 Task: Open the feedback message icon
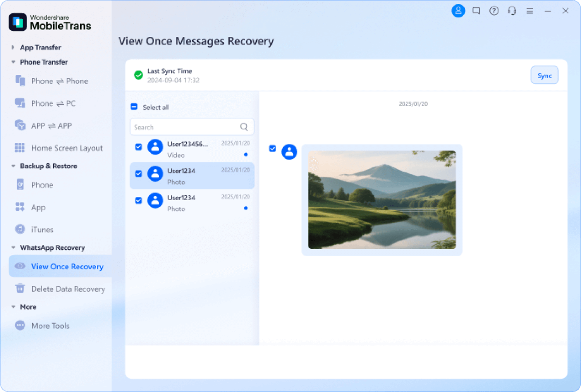(x=476, y=11)
